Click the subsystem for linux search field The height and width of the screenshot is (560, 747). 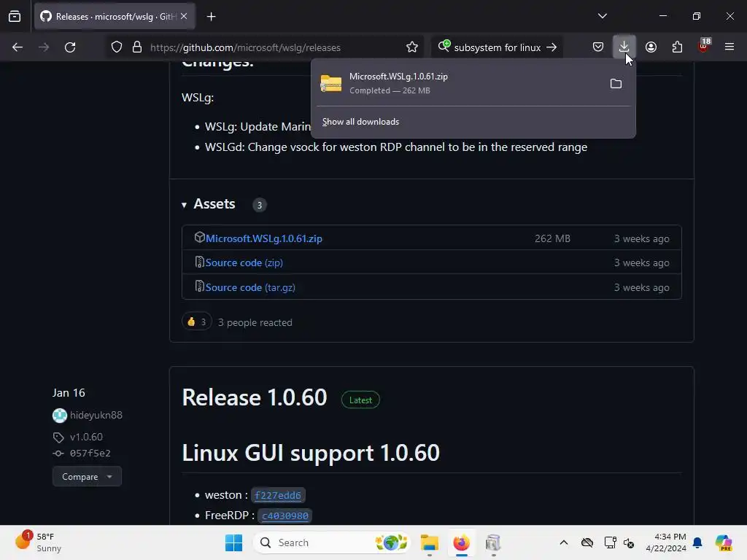498,47
